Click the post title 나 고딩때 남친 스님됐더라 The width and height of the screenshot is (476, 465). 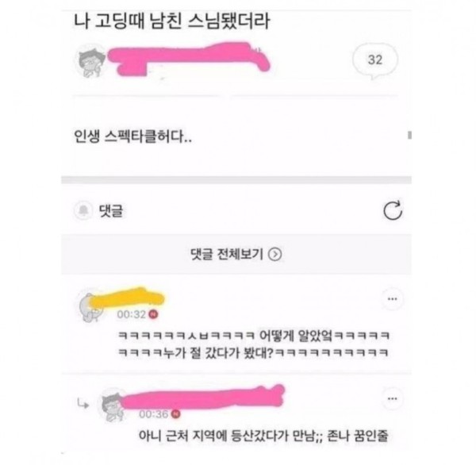coord(171,21)
